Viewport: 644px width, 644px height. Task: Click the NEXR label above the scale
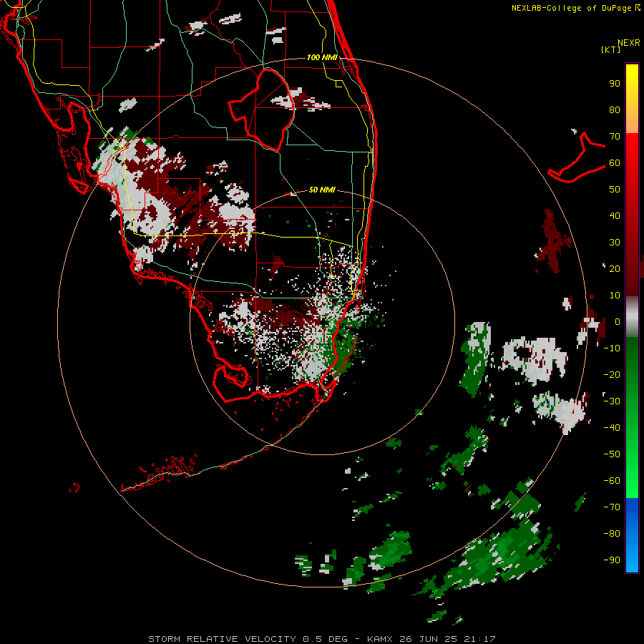coord(629,43)
